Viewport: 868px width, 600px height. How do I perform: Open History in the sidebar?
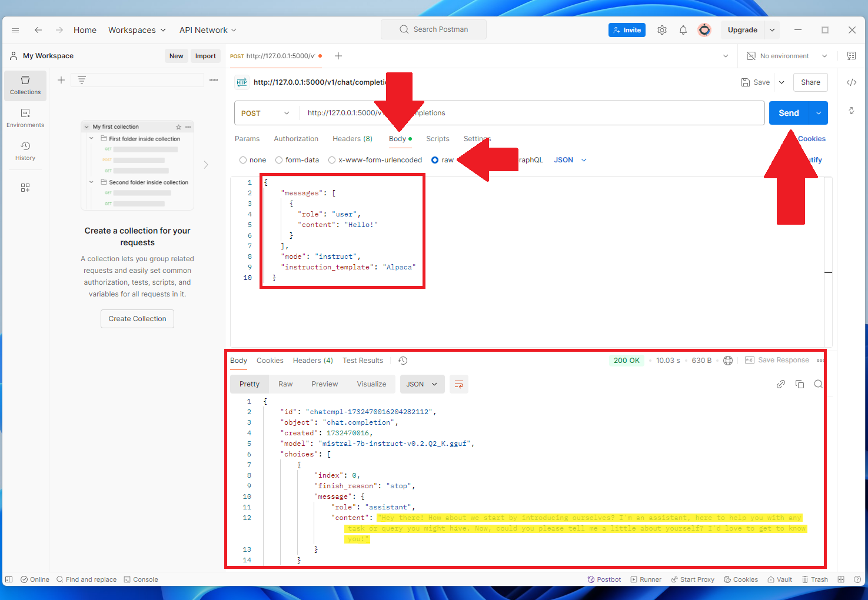pyautogui.click(x=25, y=151)
